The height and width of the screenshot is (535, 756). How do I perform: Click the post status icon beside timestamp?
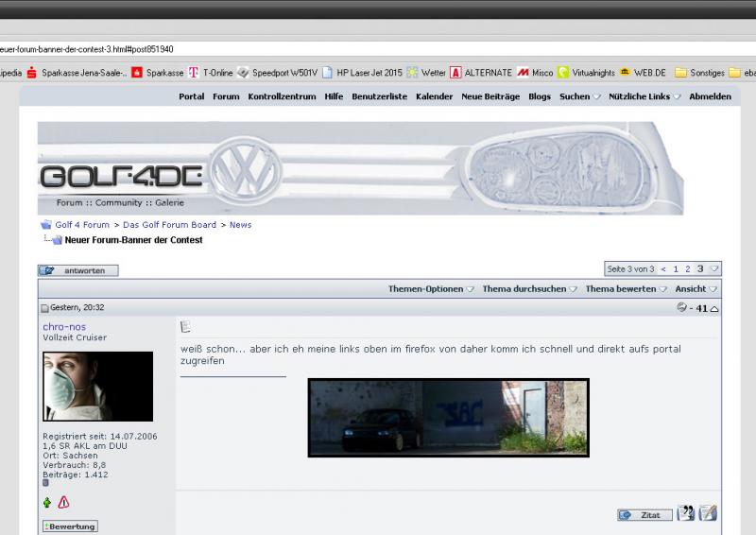pyautogui.click(x=43, y=308)
